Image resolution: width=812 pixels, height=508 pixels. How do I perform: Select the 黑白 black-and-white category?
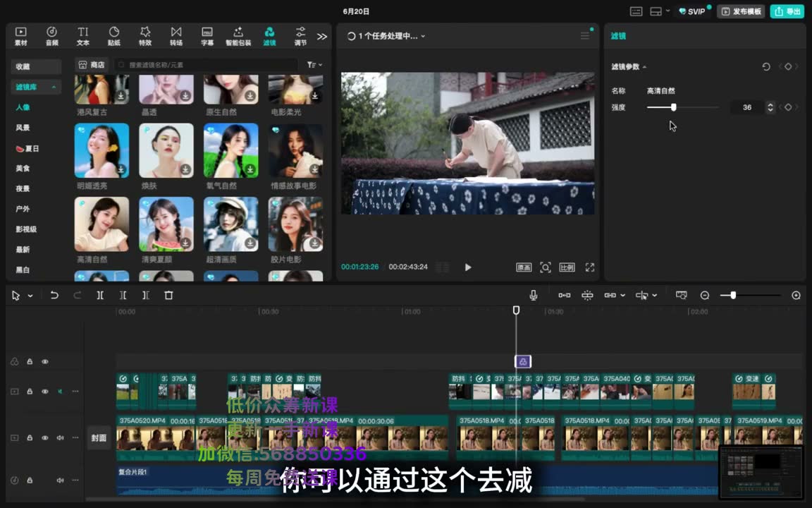tap(23, 270)
